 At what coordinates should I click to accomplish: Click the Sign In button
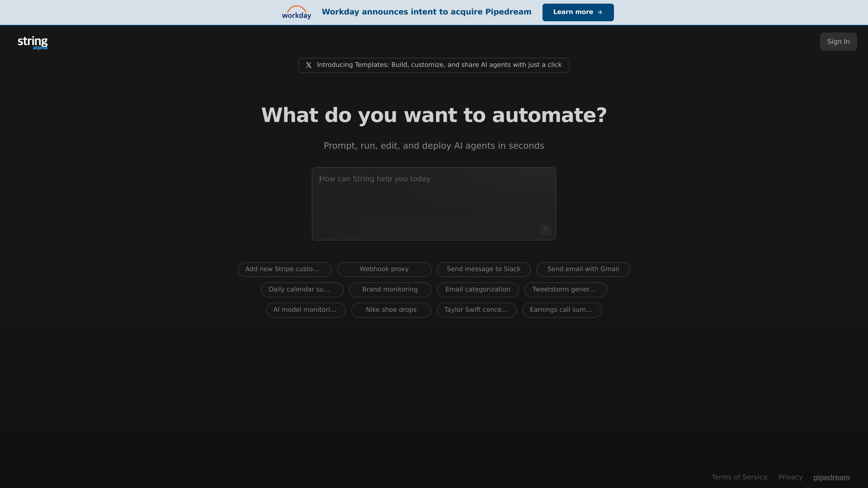coord(838,42)
